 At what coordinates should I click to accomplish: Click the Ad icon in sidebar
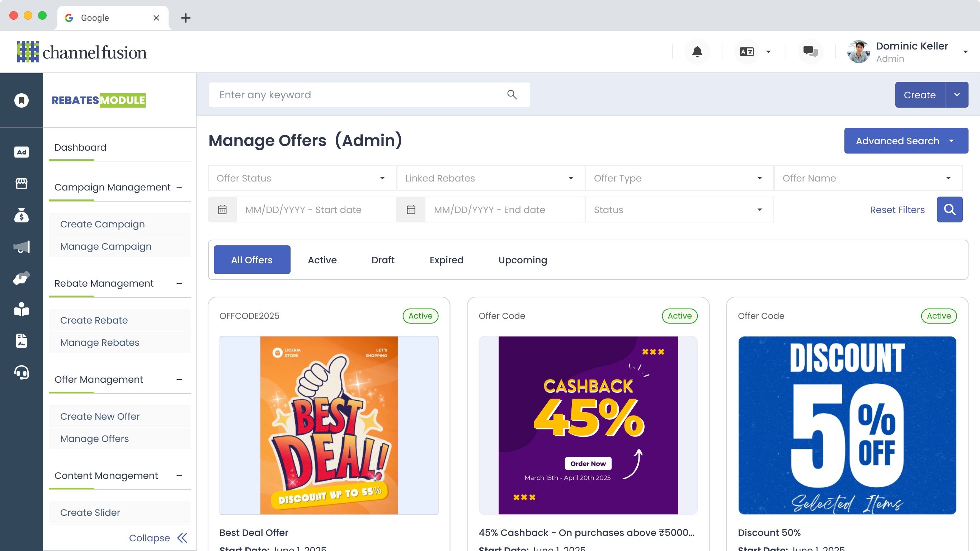(21, 152)
